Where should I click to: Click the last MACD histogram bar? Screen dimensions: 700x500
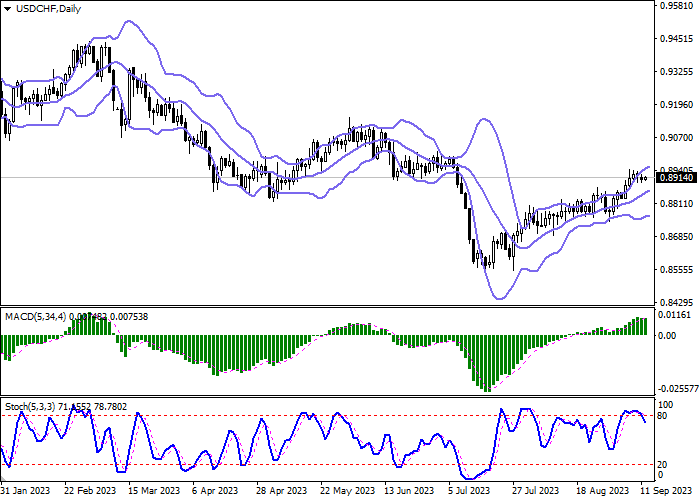[646, 326]
